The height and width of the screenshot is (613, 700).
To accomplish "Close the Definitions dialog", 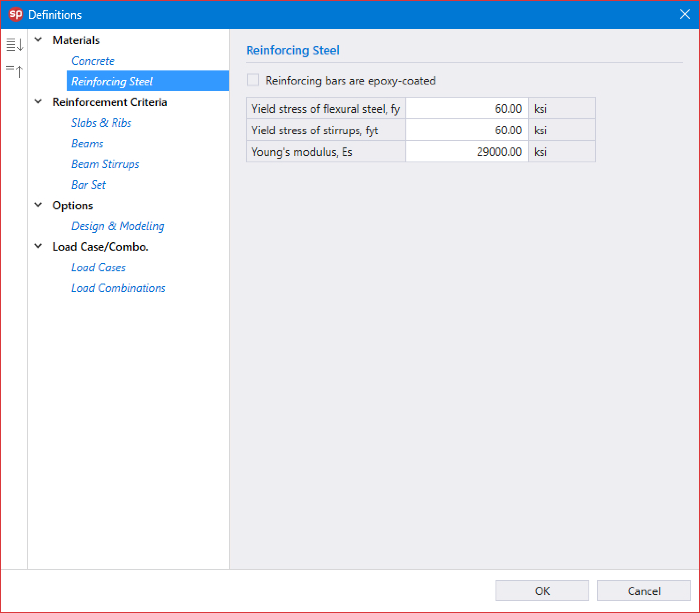I will [x=685, y=14].
